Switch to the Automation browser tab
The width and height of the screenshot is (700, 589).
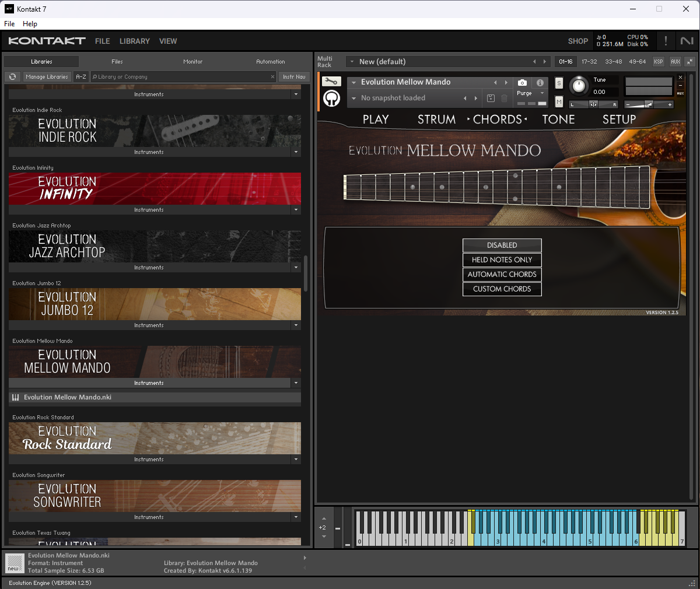[x=271, y=61]
